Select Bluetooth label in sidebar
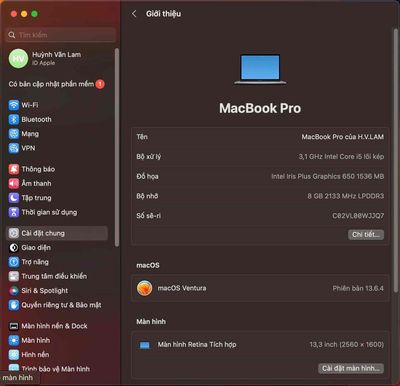Image resolution: width=400 pixels, height=386 pixels. click(37, 119)
